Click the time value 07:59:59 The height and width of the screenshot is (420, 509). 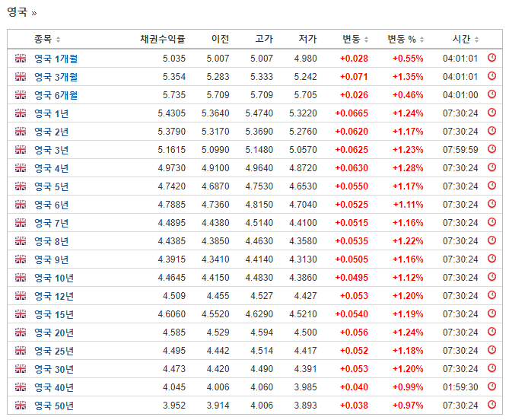coord(460,150)
